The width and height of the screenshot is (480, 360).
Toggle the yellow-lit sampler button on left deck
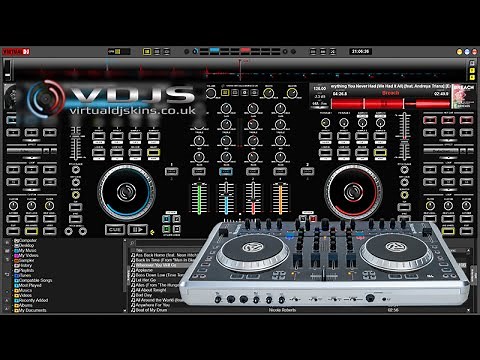[x=31, y=231]
